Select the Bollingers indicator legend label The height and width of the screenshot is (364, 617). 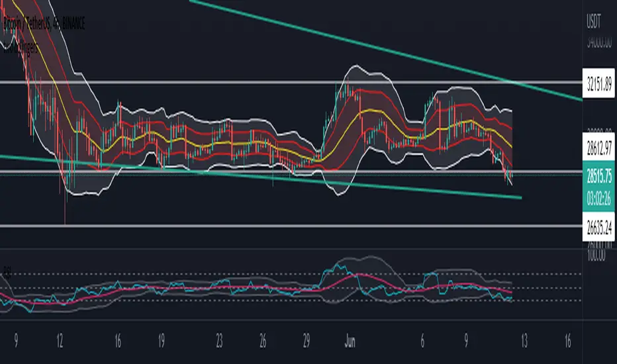click(21, 48)
